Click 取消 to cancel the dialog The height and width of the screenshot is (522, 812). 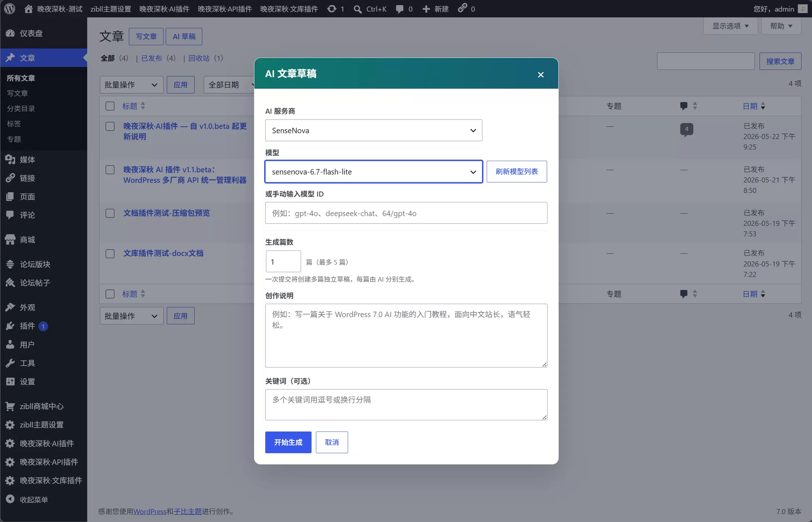(332, 442)
